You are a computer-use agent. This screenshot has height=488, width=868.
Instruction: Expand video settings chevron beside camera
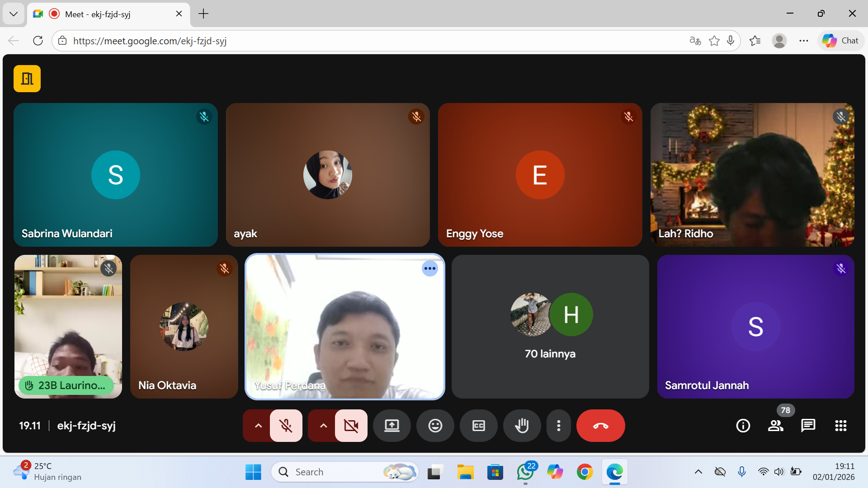(323, 426)
